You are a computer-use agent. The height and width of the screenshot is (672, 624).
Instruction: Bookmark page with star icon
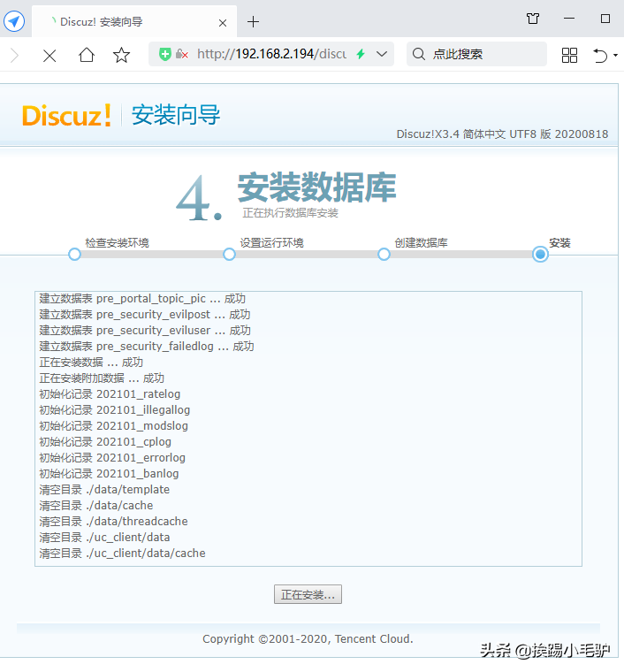pos(122,55)
